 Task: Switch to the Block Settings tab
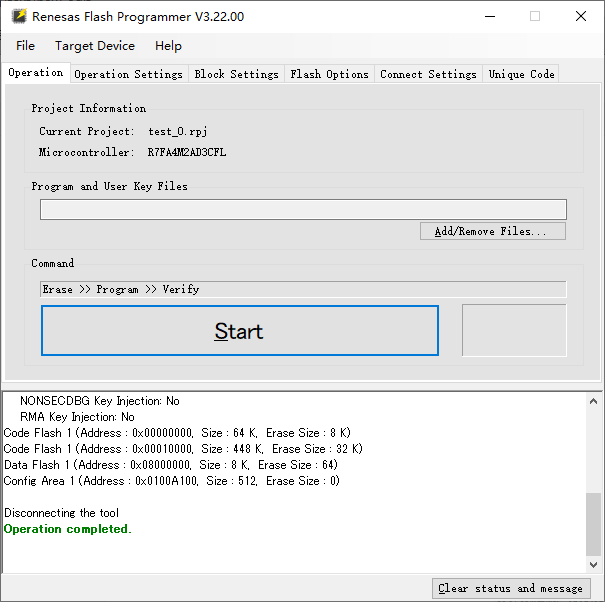coord(236,74)
